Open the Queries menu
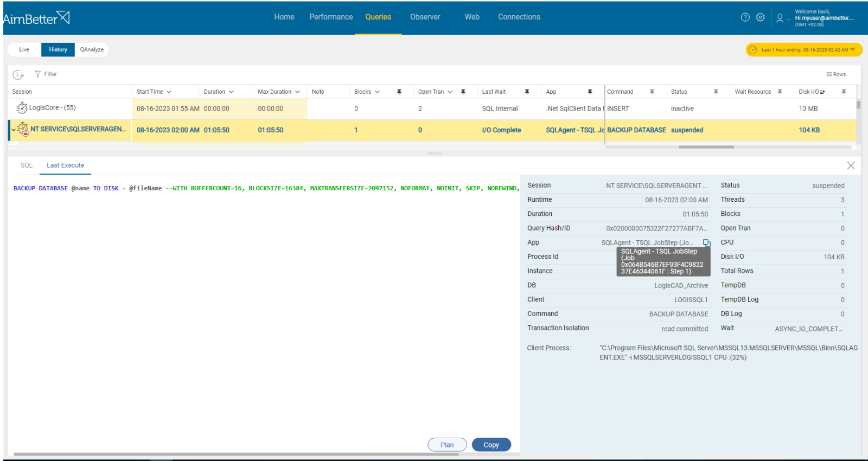 pos(378,17)
